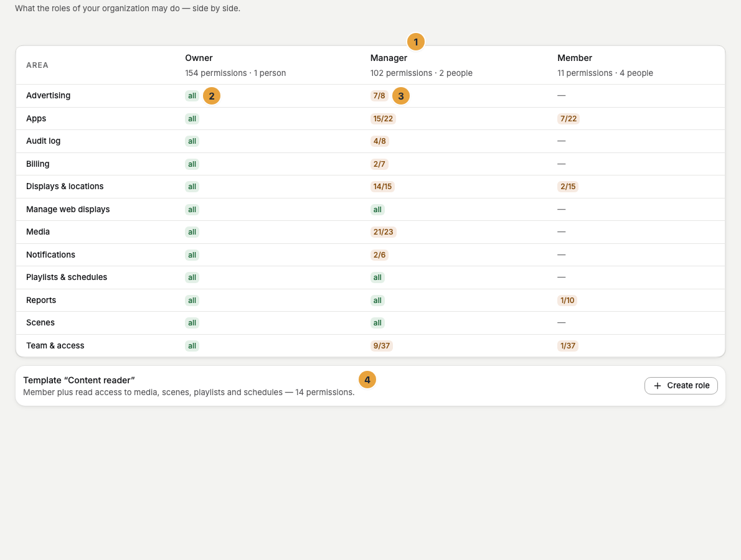Select the Playlists & schedules row label
741x560 pixels.
[67, 277]
